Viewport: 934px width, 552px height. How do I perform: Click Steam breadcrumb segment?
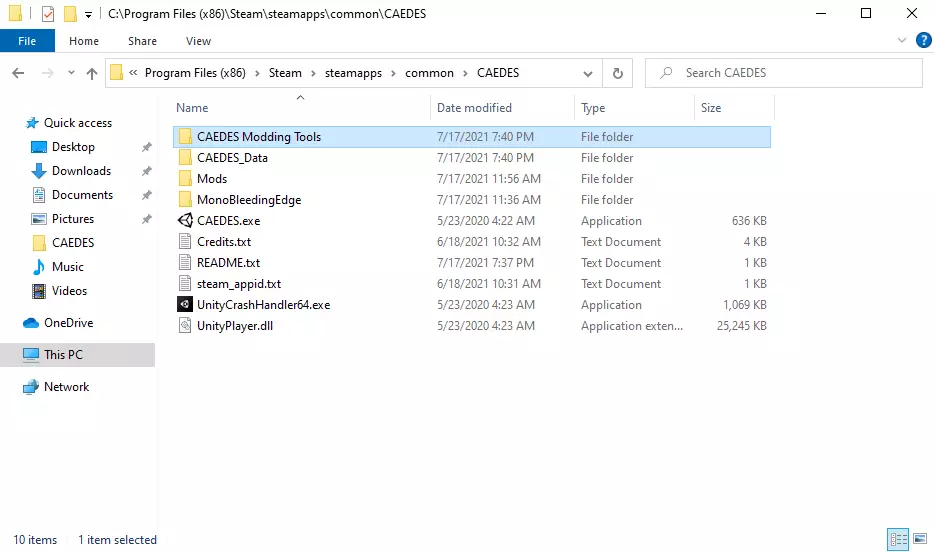point(285,73)
